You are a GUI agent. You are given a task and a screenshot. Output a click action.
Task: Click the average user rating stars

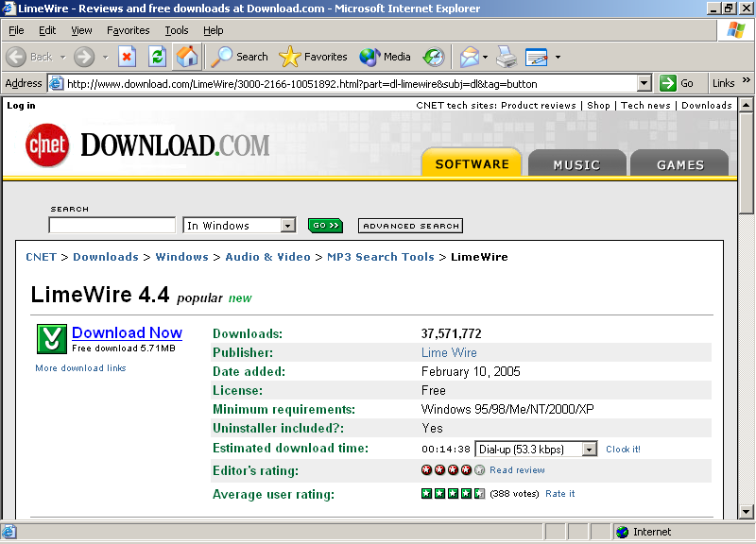click(x=453, y=493)
